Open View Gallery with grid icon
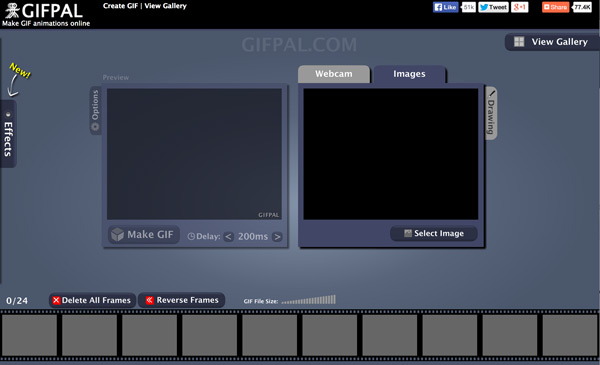 (x=552, y=42)
